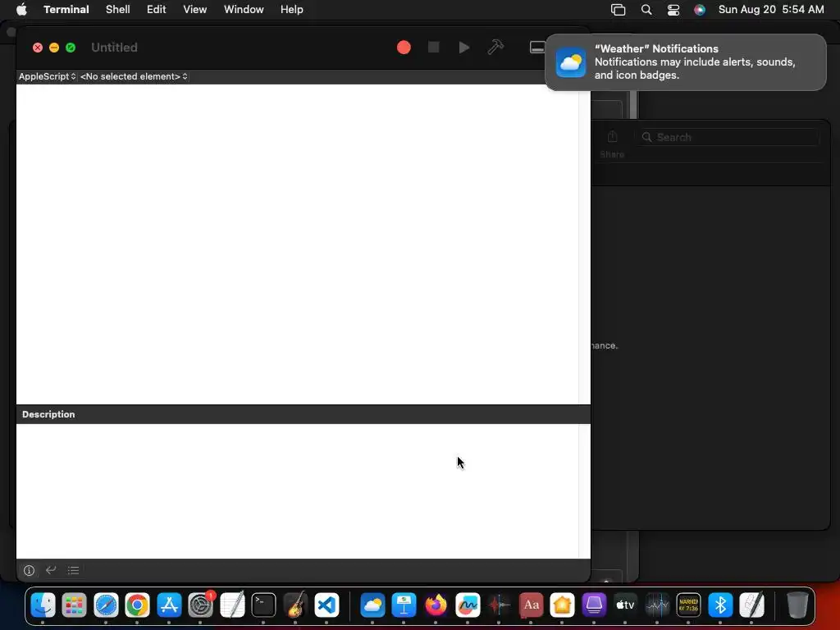Show the result pane reply arrow icon
This screenshot has width=840, height=630.
point(51,570)
